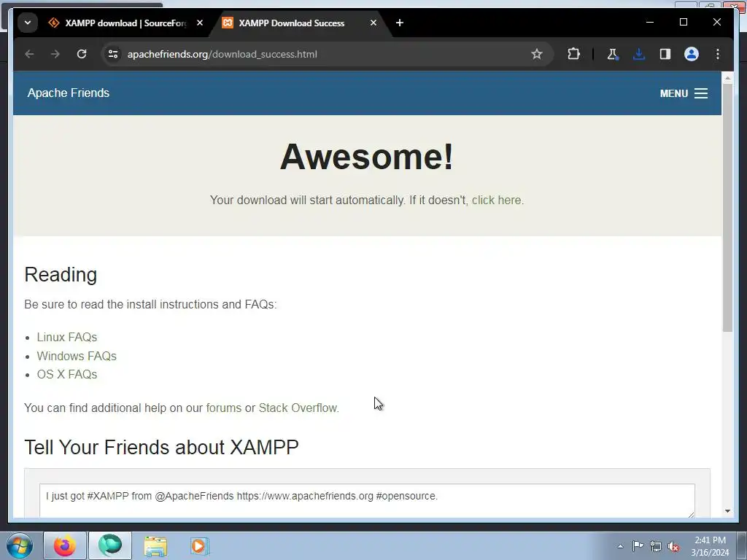
Task: Click 'Tell Your Friends about XAMPP' heading
Action: tap(161, 447)
